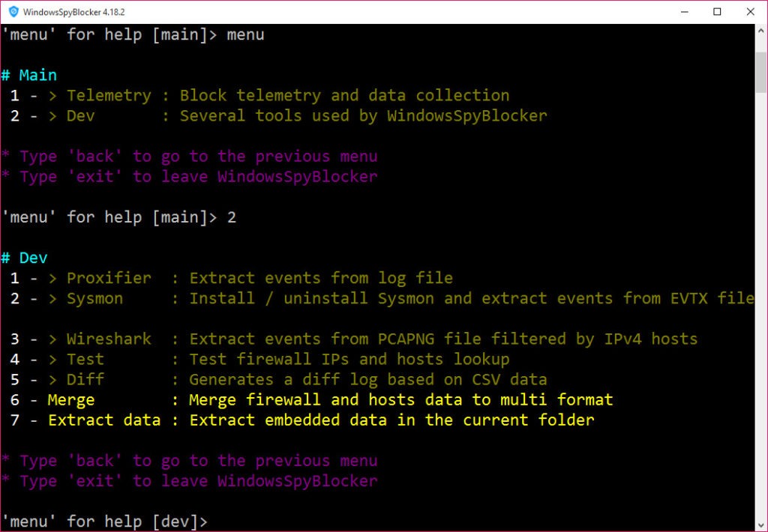Image resolution: width=768 pixels, height=532 pixels.
Task: Click the 'Wireshark' entry text
Action: click(109, 339)
